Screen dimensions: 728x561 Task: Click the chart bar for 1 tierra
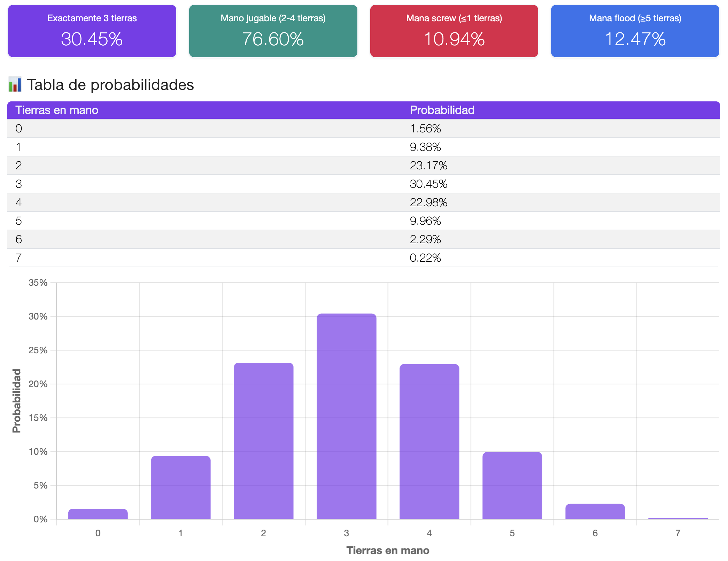pyautogui.click(x=180, y=487)
